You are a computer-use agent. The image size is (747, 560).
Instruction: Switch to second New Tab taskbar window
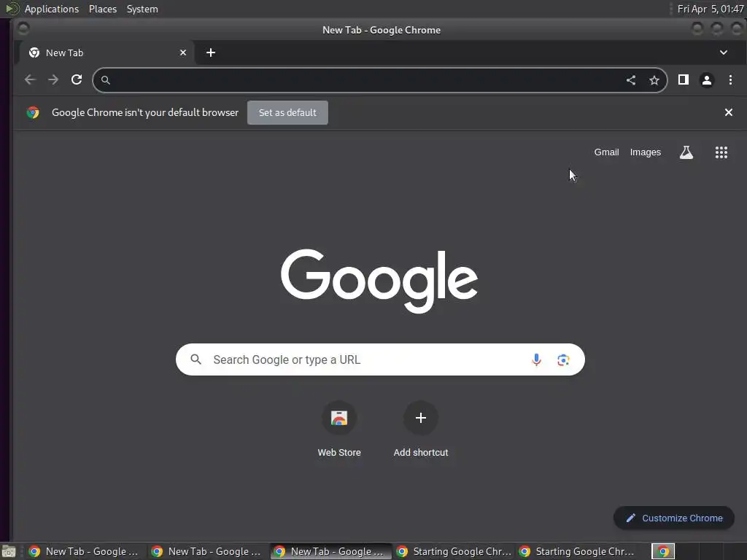click(x=207, y=551)
